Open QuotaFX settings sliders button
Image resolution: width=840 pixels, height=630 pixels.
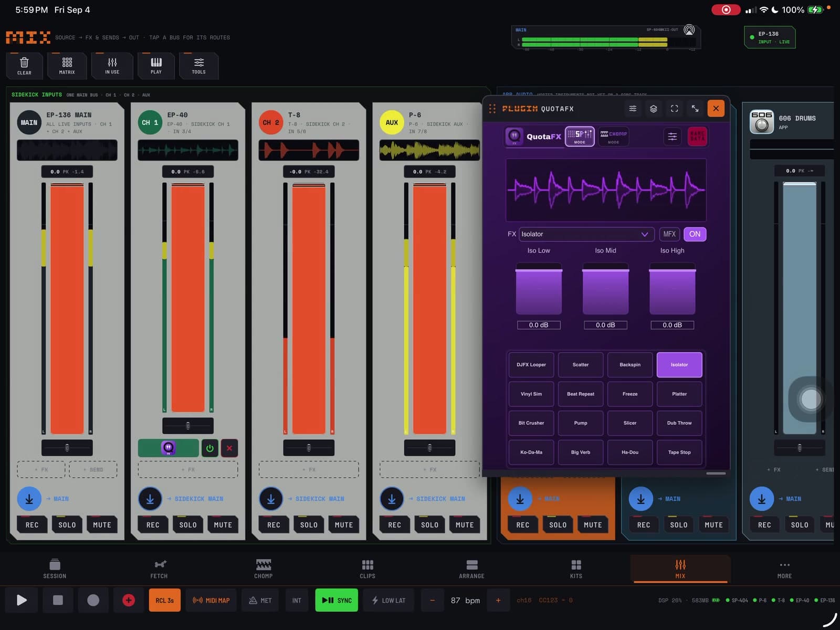tap(672, 136)
